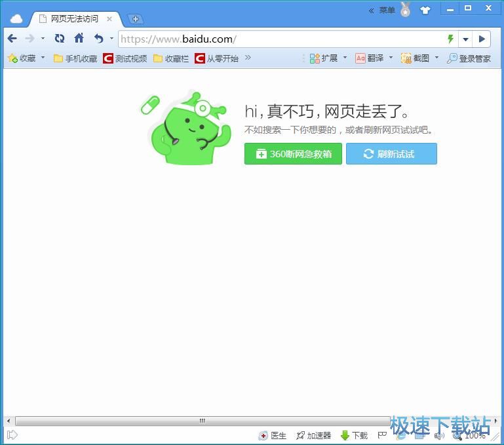The image size is (504, 445).
Task: Open the 测试视频 bookmark
Action: (125, 58)
